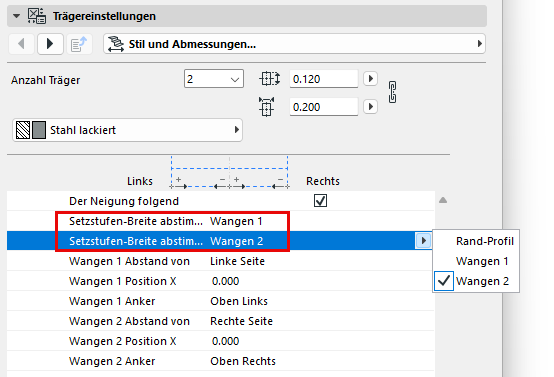554x377 pixels.
Task: Go to the previous settings page
Action: pos(21,44)
